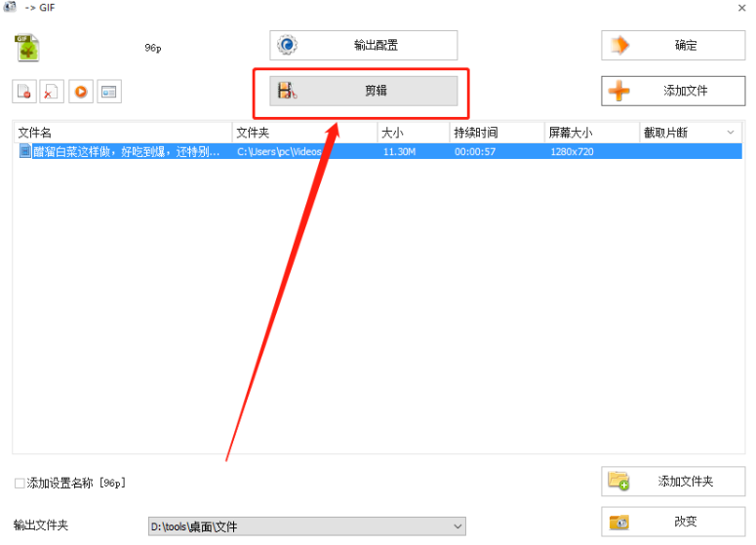Select the 醋溜白菜这样做 video file row
The width and height of the screenshot is (756, 545).
pyautogui.click(x=379, y=151)
